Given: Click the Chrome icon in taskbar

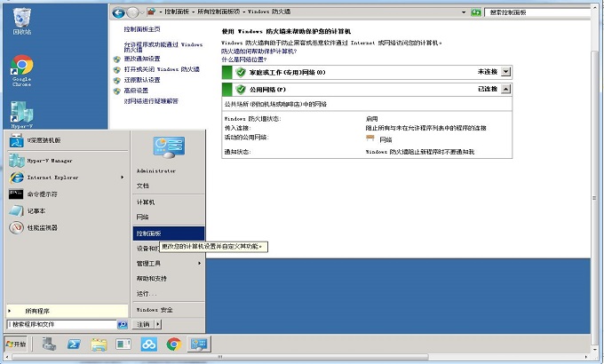Looking at the screenshot, I should [174, 344].
